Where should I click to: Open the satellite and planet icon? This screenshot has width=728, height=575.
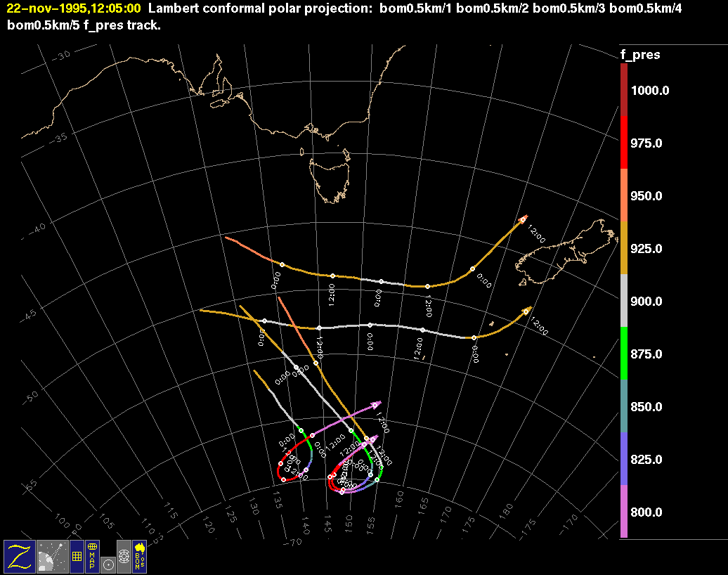[51, 556]
